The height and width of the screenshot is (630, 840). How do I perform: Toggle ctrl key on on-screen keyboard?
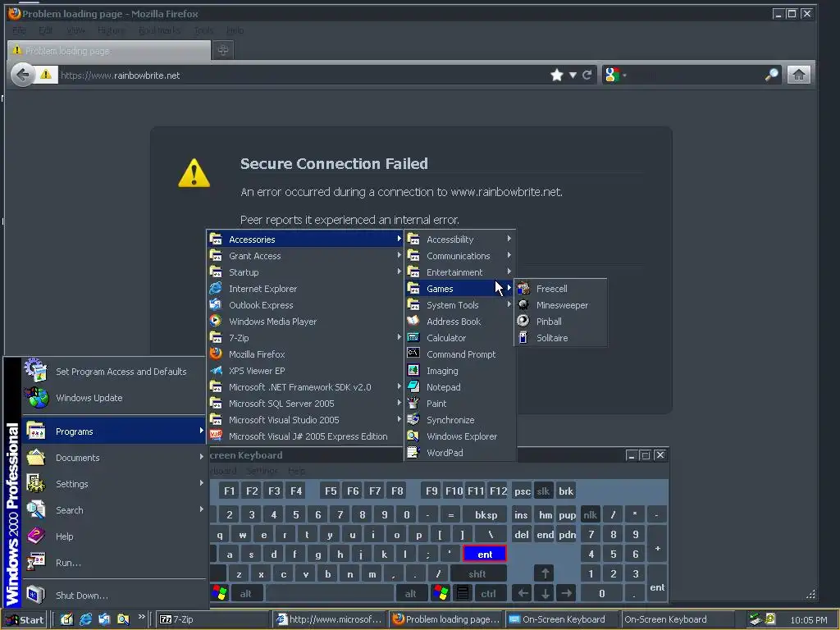click(488, 594)
